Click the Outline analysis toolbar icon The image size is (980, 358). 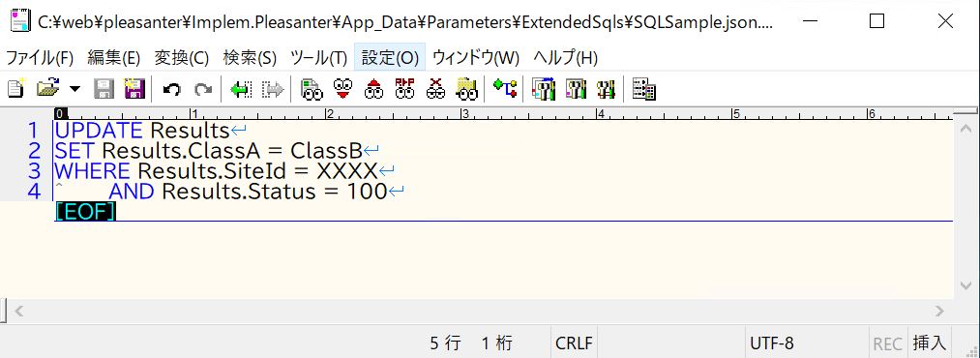point(505,89)
